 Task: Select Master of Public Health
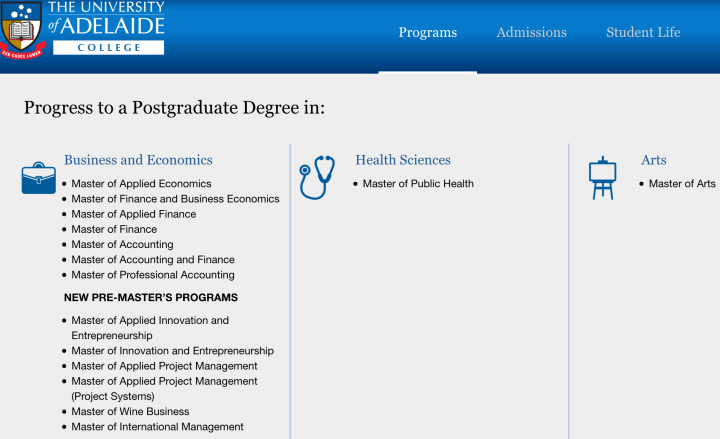click(418, 184)
